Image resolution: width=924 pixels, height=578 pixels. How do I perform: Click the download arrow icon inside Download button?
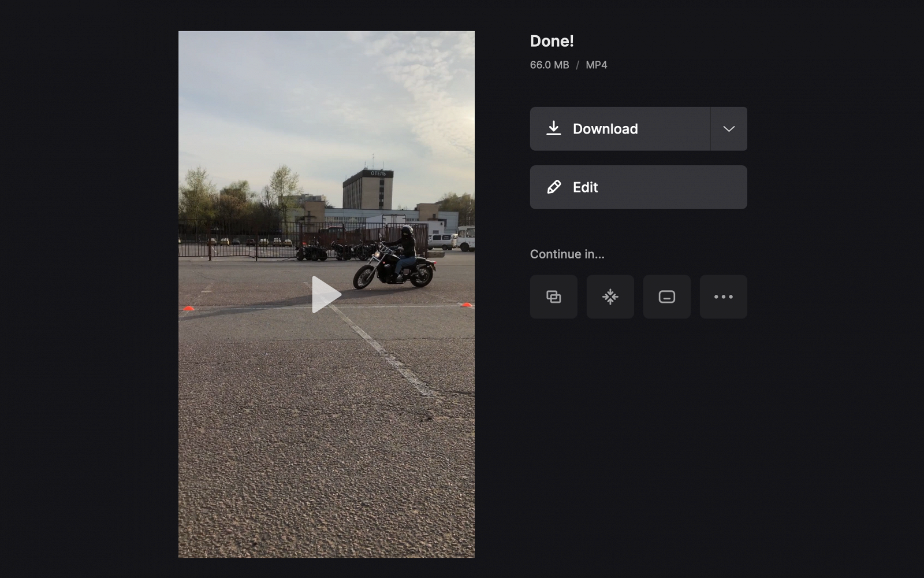point(554,128)
